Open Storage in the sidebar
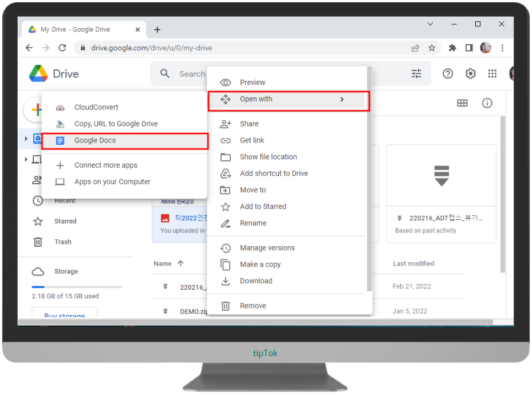 [66, 271]
